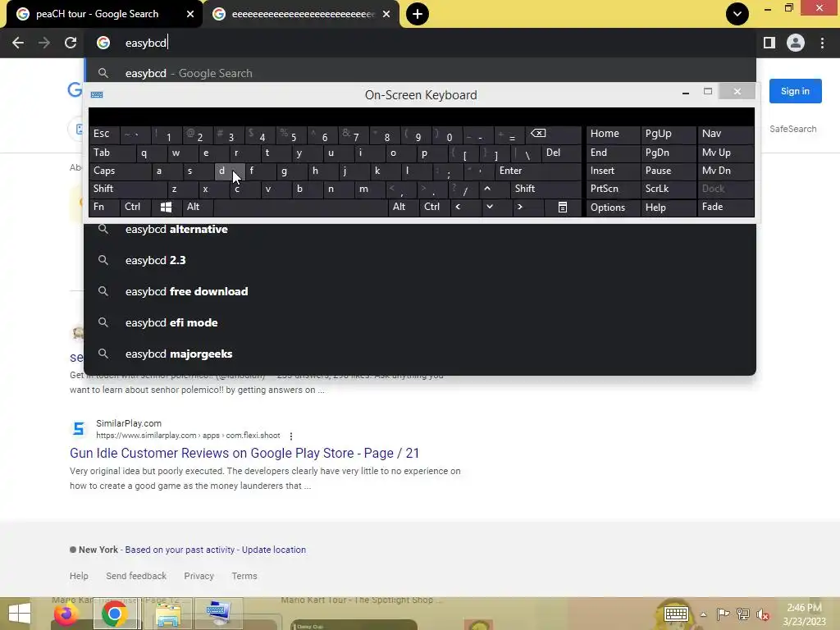Toggle the right Shift key
This screenshot has height=630, width=840.
(546, 189)
